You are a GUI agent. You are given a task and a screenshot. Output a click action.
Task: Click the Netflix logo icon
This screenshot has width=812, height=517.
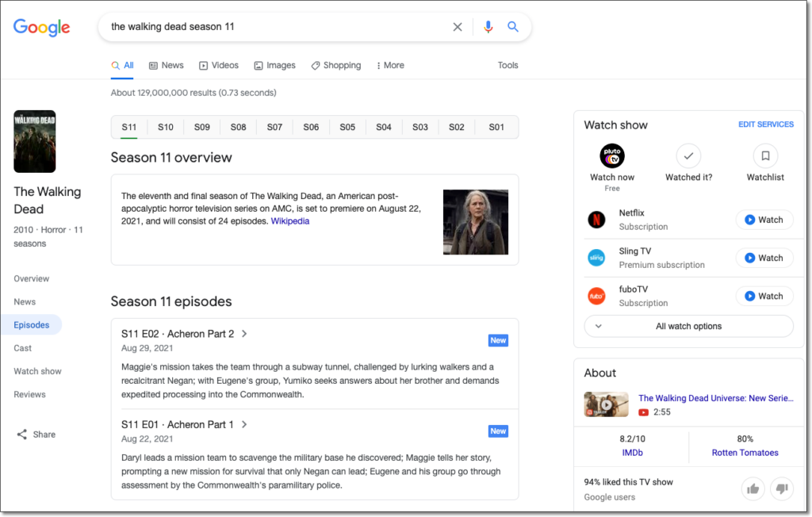point(596,220)
